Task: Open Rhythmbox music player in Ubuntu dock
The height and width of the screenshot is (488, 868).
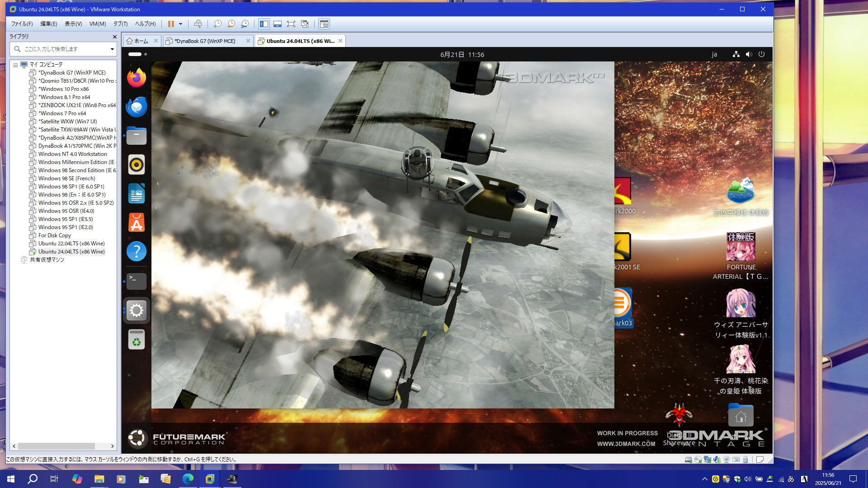Action: tap(137, 165)
